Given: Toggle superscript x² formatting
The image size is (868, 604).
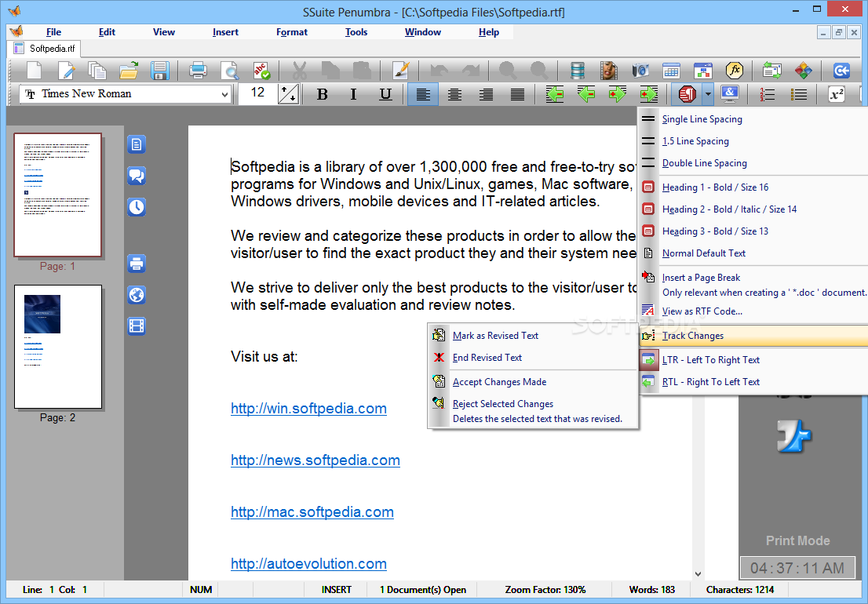Looking at the screenshot, I should tap(837, 95).
